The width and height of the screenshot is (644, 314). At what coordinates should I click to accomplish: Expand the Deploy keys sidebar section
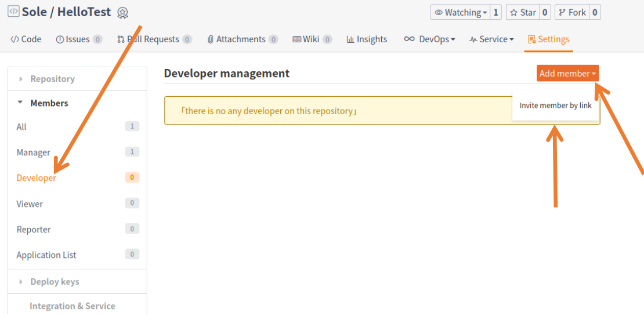pyautogui.click(x=77, y=282)
